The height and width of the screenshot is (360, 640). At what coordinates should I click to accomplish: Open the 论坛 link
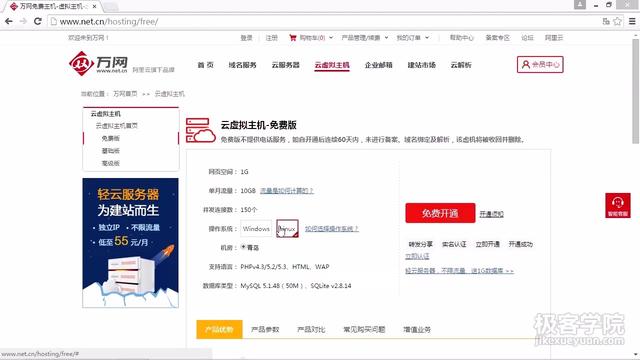pos(527,38)
